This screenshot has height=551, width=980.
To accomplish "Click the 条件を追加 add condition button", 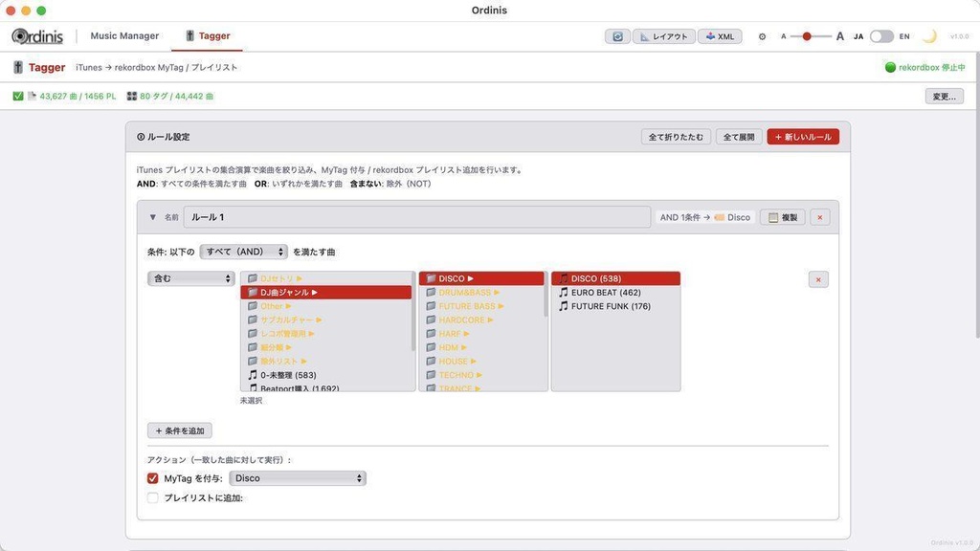I will coord(180,431).
